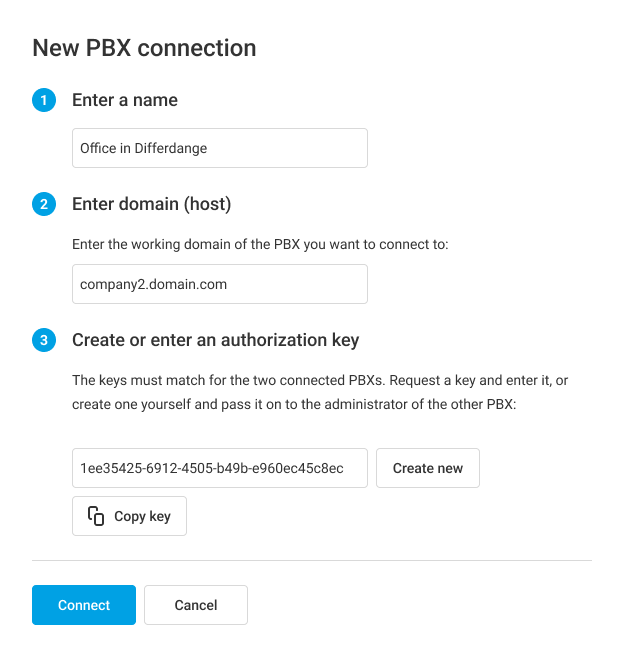Viewport: 624px width, 657px height.
Task: Click the step 3 number badge
Action: click(x=44, y=340)
